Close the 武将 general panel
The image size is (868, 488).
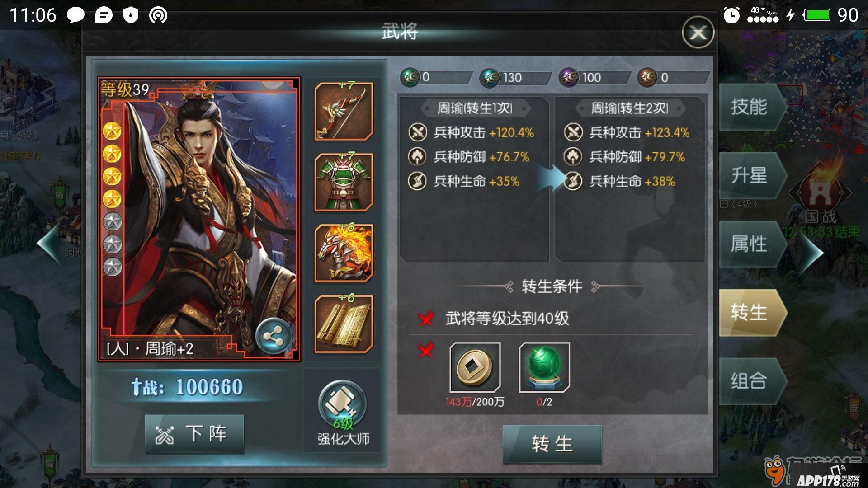(698, 33)
